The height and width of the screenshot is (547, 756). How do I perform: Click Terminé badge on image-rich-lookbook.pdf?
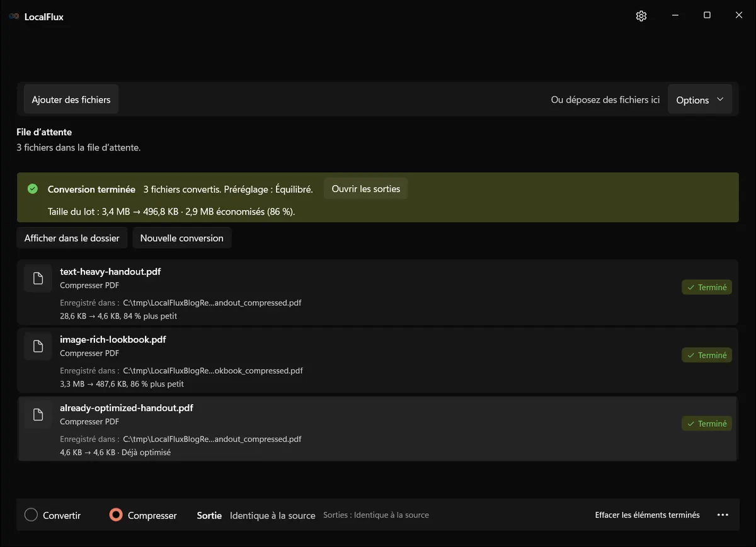pyautogui.click(x=707, y=356)
